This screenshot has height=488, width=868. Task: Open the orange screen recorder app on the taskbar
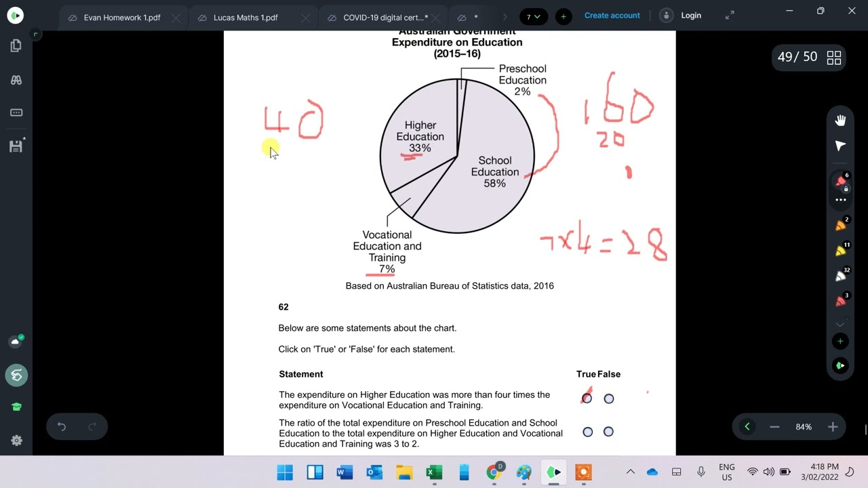coord(583,472)
